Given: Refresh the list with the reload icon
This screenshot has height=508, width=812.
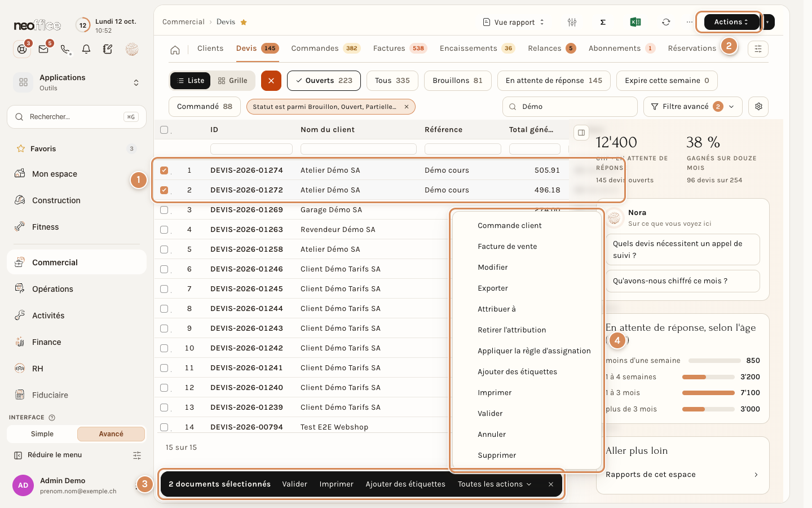Looking at the screenshot, I should (666, 22).
